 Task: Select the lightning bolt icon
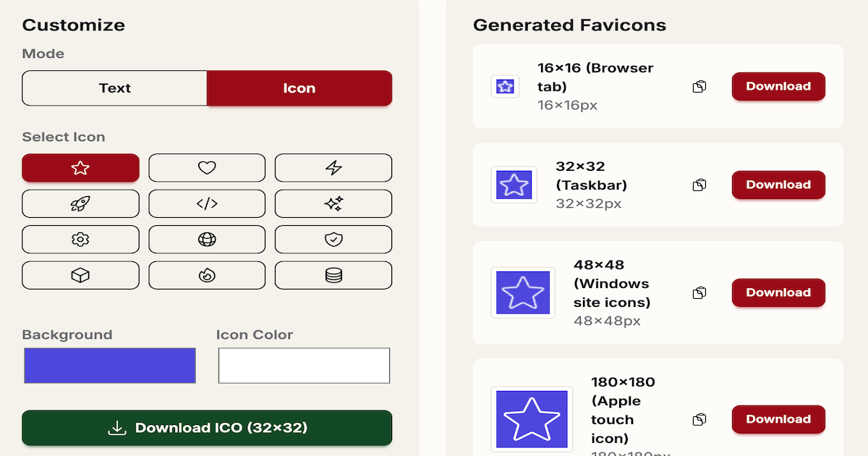[x=333, y=168]
